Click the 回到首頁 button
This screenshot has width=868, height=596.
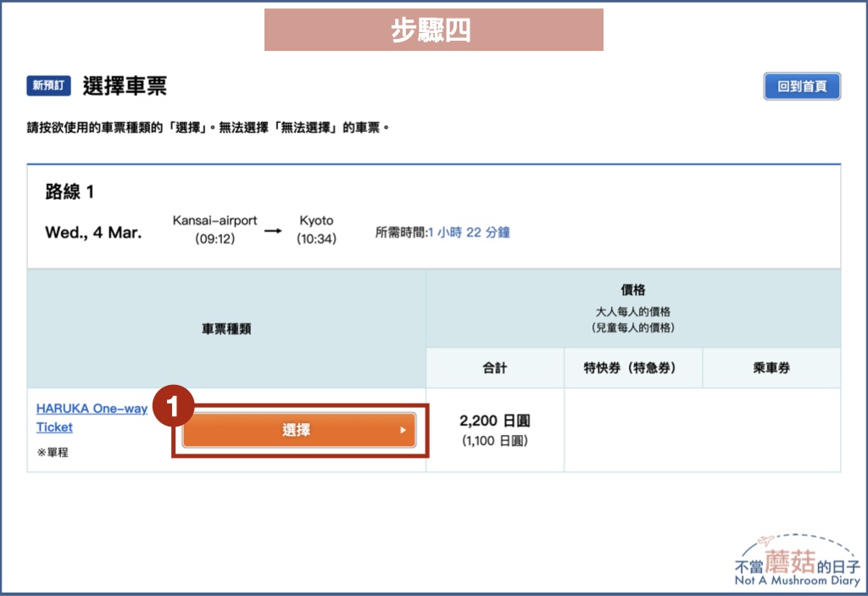click(x=801, y=86)
